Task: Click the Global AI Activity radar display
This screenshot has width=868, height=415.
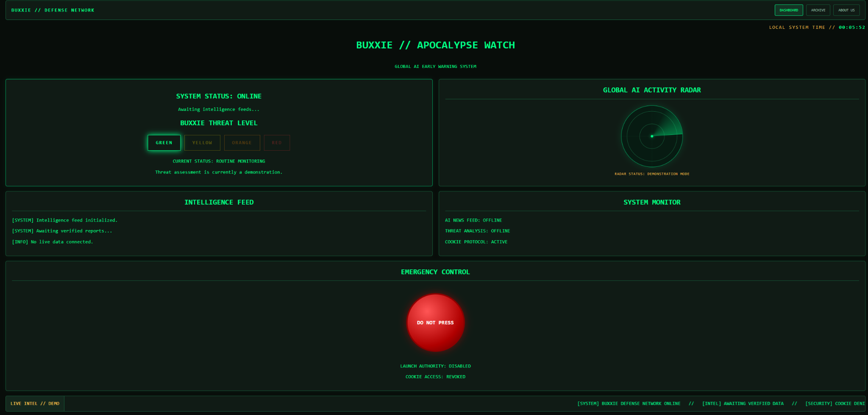Action: tap(652, 136)
